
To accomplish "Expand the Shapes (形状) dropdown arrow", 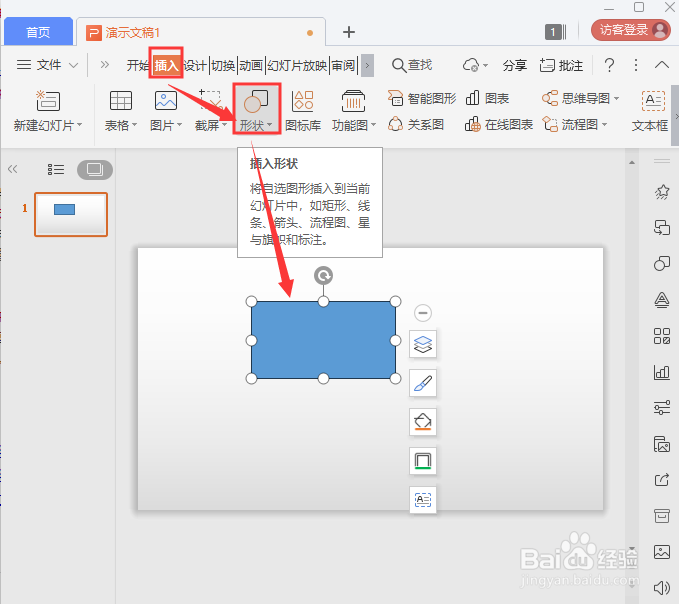I will (269, 125).
